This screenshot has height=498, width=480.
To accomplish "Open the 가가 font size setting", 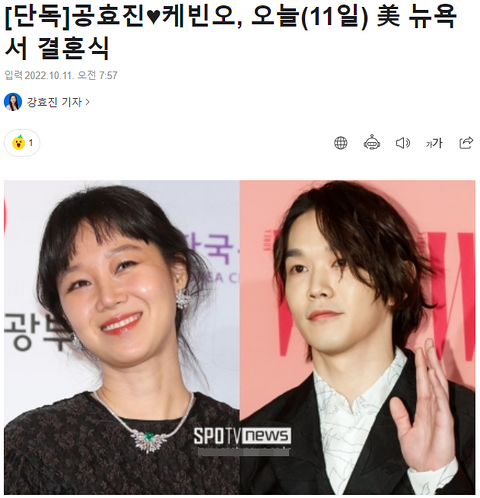I will (434, 143).
